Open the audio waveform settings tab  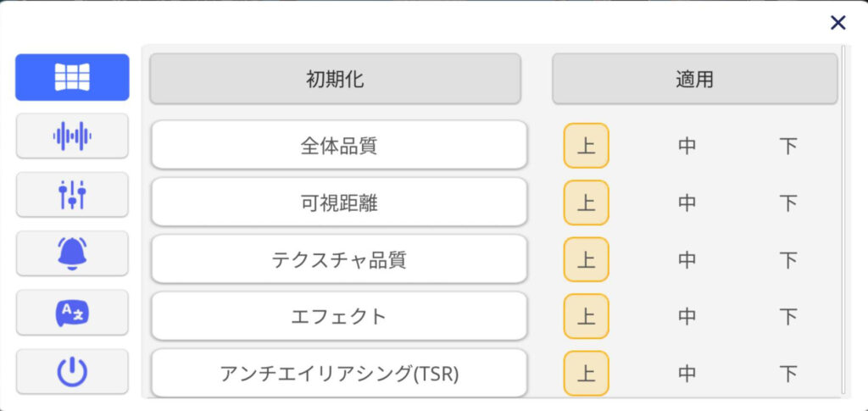(x=72, y=136)
